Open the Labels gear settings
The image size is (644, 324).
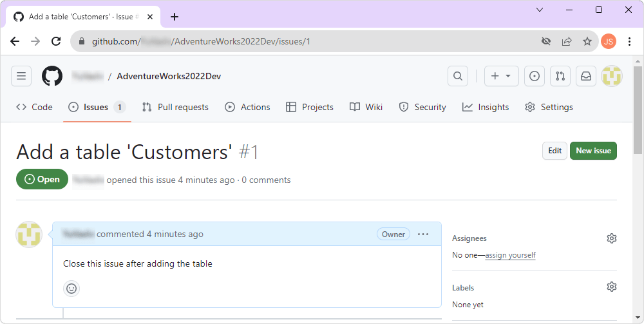612,287
